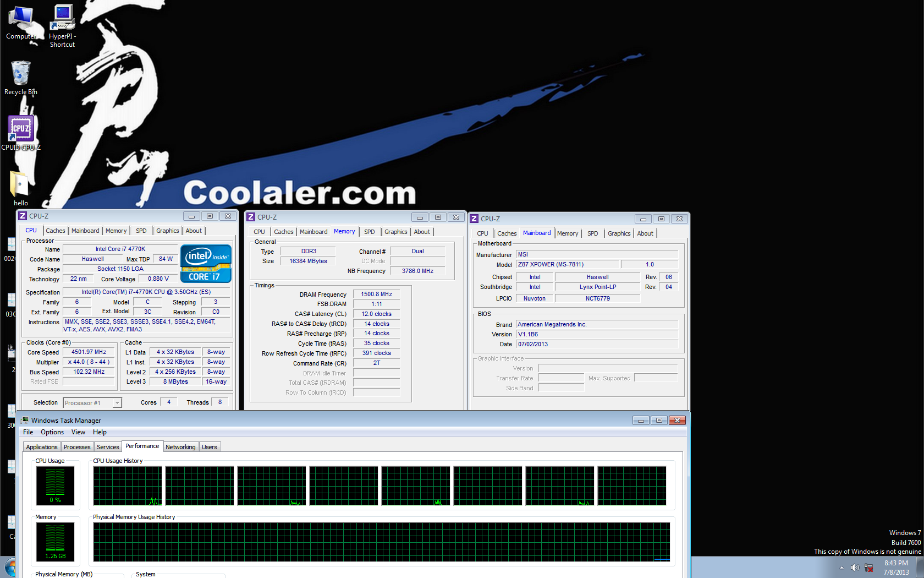Switch to Caches tab in first CPU-Z window
Screen dimensions: 924x578
(56, 231)
